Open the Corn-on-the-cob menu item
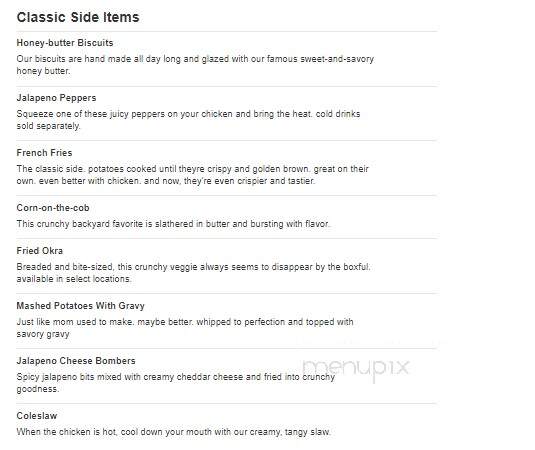The image size is (535, 450). coord(53,207)
